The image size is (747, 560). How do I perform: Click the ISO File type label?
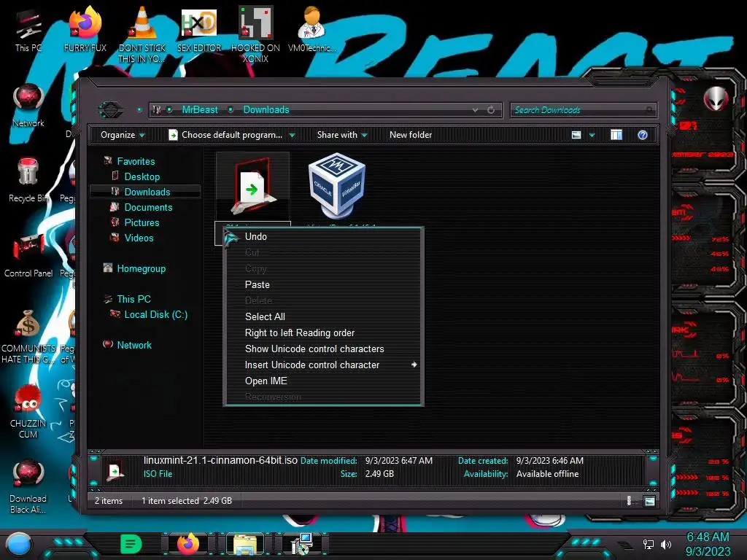pos(158,474)
